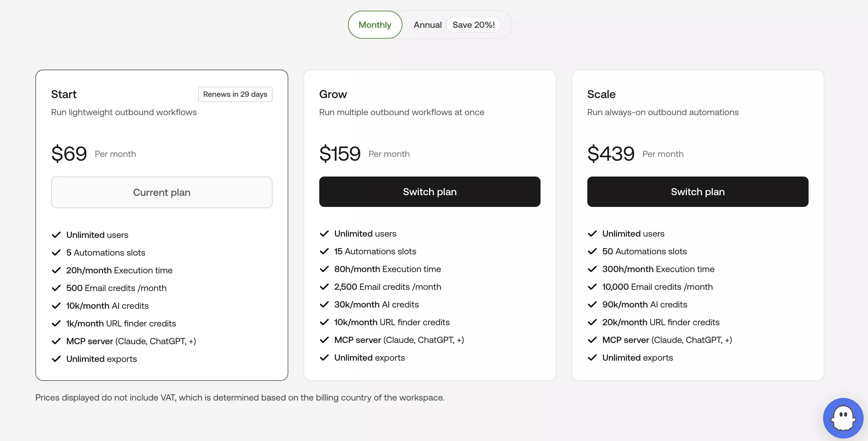Viewport: 868px width, 441px height.
Task: Click the $159 price
Action: click(340, 153)
